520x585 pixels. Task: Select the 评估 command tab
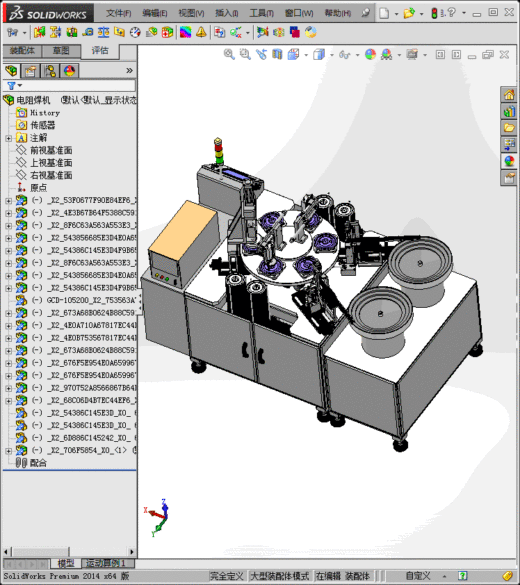pos(100,51)
